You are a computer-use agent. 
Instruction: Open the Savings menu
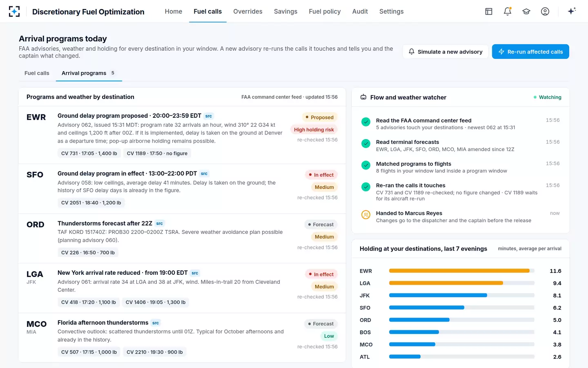tap(286, 11)
